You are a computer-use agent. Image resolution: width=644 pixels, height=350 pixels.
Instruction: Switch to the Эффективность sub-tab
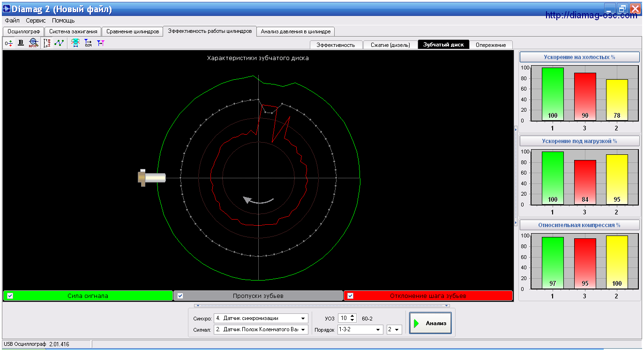tap(336, 45)
